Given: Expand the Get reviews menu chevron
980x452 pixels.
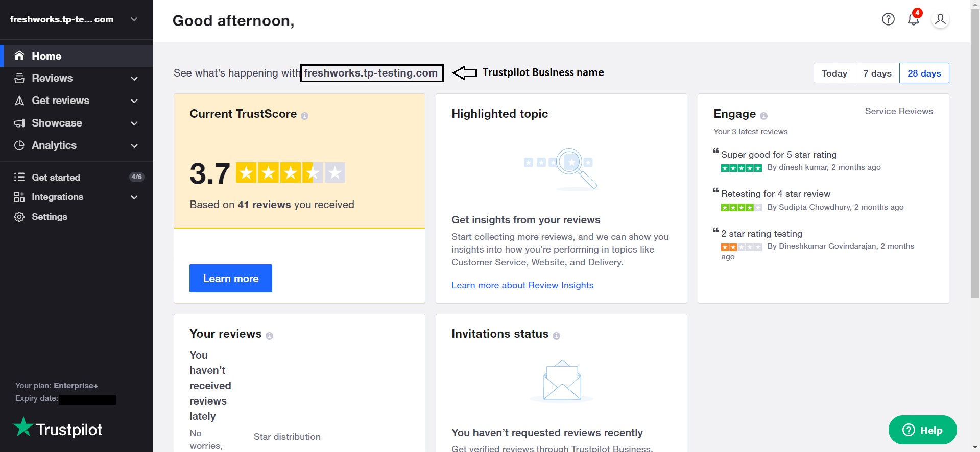Looking at the screenshot, I should [134, 101].
